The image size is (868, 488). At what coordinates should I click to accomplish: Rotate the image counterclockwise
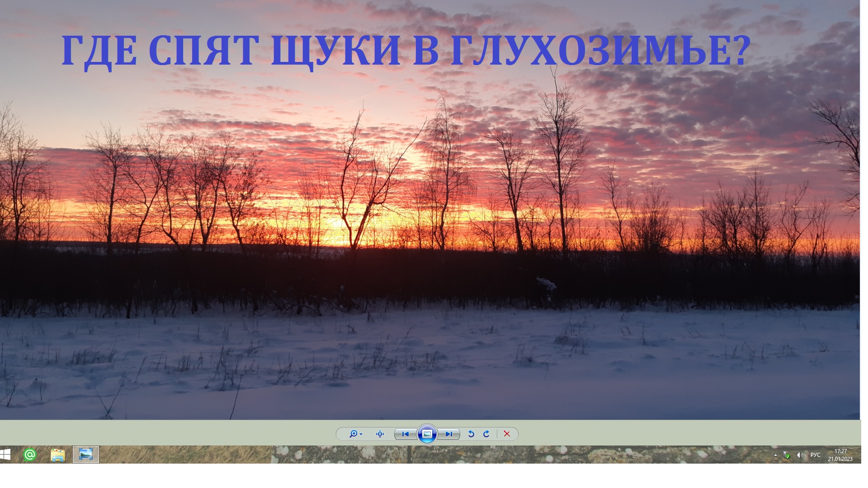coord(471,434)
